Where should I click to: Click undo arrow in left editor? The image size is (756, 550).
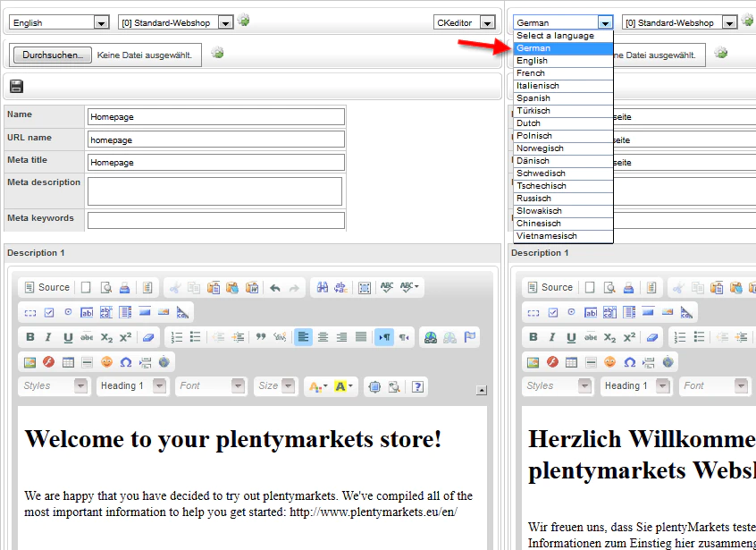[x=275, y=288]
